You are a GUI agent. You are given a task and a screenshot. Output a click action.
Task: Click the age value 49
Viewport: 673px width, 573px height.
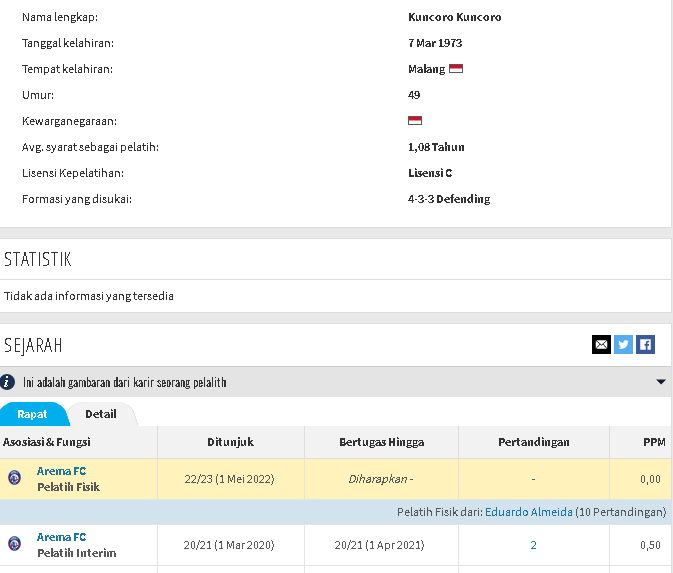coord(414,95)
